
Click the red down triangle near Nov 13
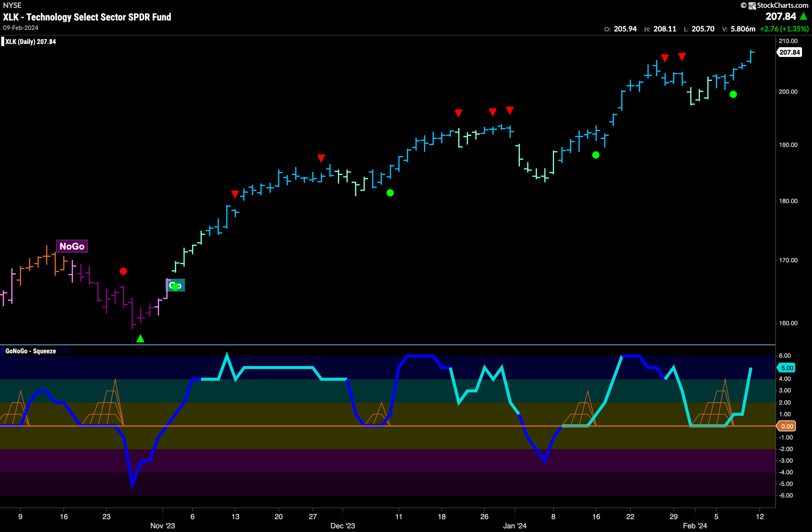(x=235, y=194)
